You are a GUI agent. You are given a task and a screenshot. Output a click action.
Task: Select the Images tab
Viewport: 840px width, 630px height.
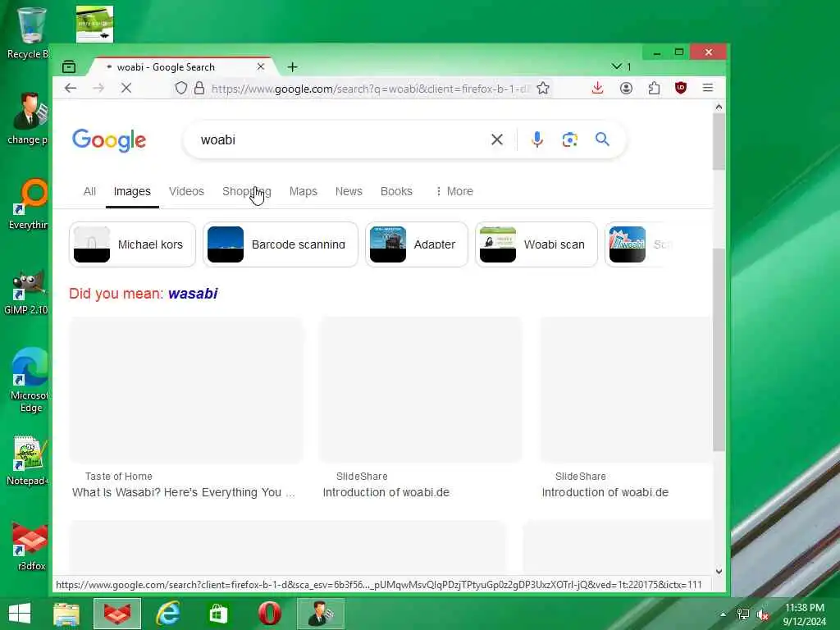click(132, 191)
